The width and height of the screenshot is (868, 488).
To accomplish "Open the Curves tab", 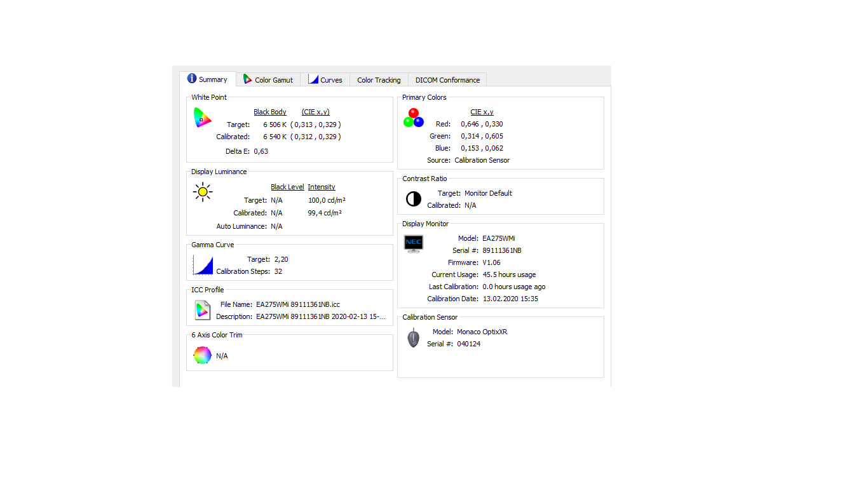I will point(325,79).
